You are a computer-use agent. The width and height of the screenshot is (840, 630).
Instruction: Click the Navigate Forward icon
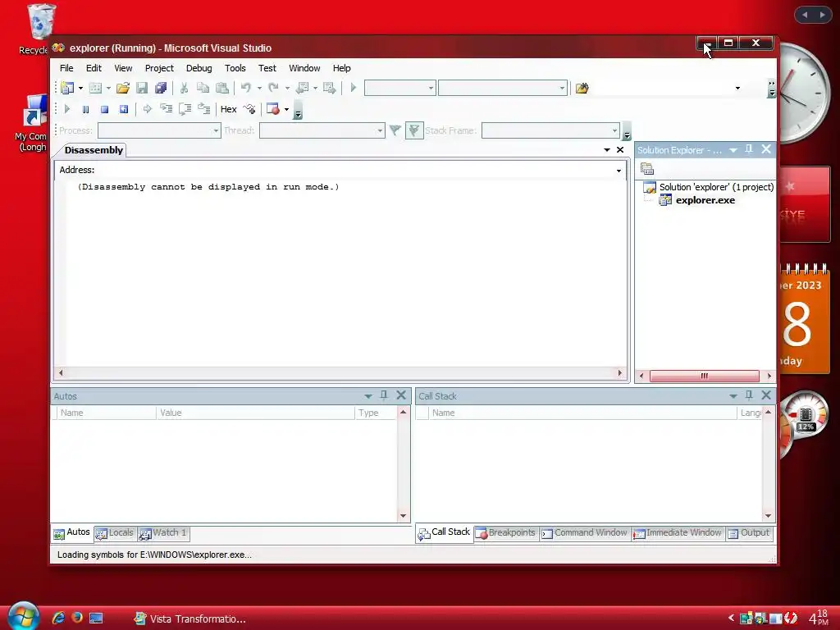tap(329, 88)
